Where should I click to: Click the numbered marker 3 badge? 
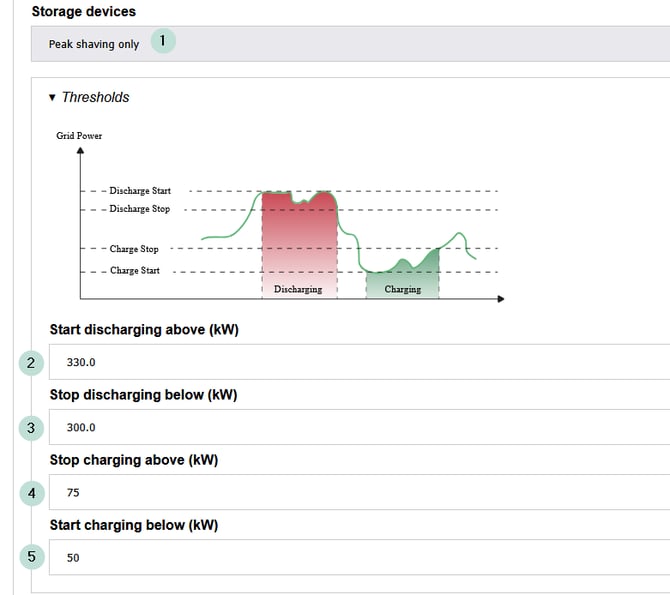click(x=31, y=428)
